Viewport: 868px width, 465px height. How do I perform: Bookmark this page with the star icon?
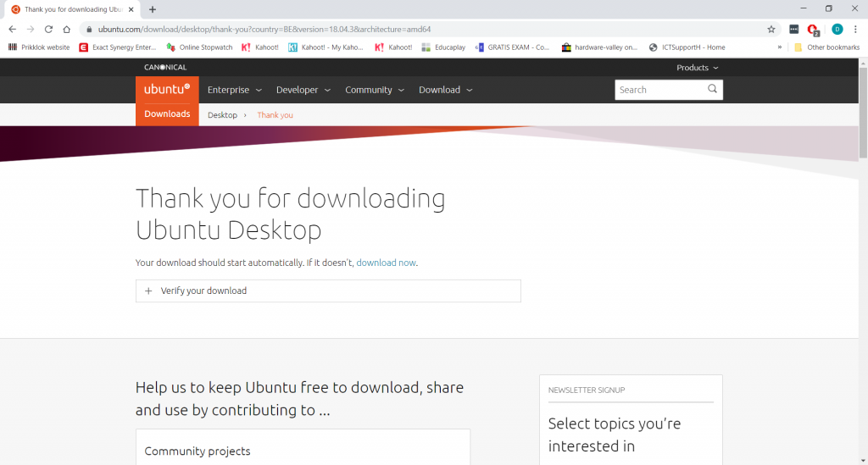[x=771, y=30]
